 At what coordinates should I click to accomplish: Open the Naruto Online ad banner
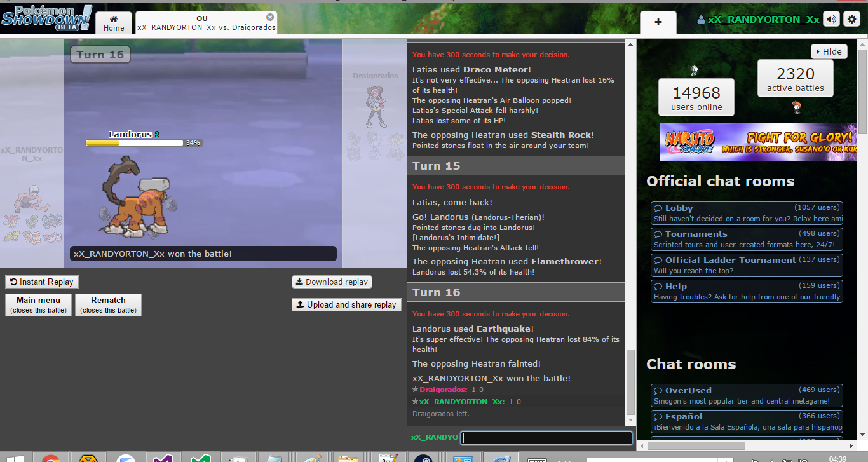759,142
